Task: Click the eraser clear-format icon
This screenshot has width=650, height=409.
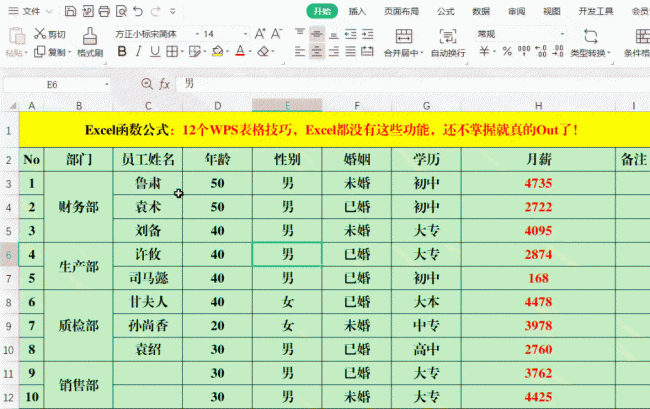Action: coord(263,51)
